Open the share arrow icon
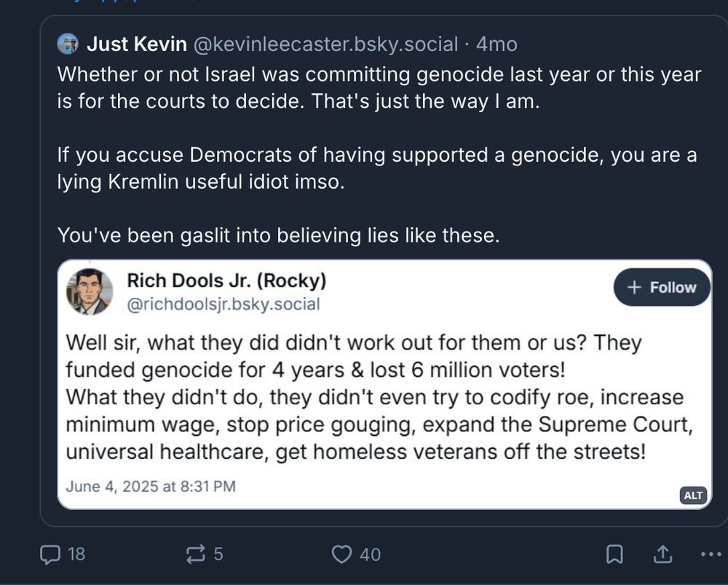This screenshot has height=585, width=728. tap(662, 554)
